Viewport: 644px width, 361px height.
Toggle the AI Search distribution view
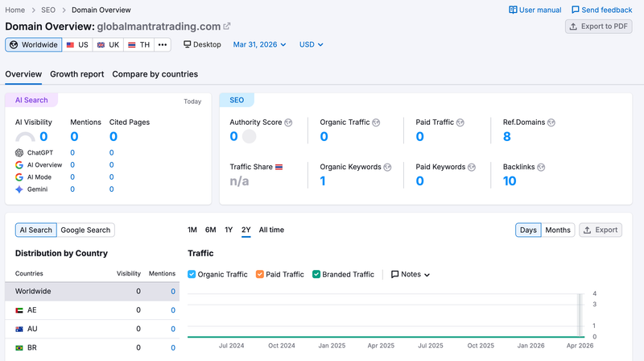(36, 230)
